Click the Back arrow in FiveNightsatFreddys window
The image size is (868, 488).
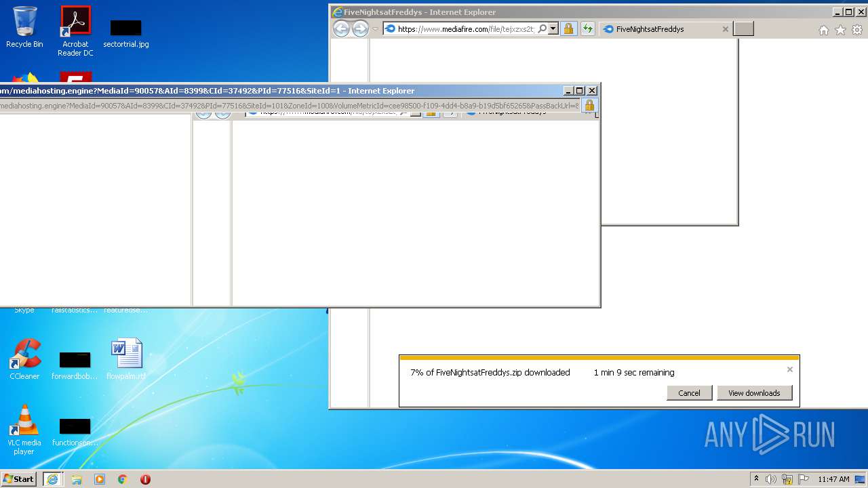pyautogui.click(x=341, y=28)
